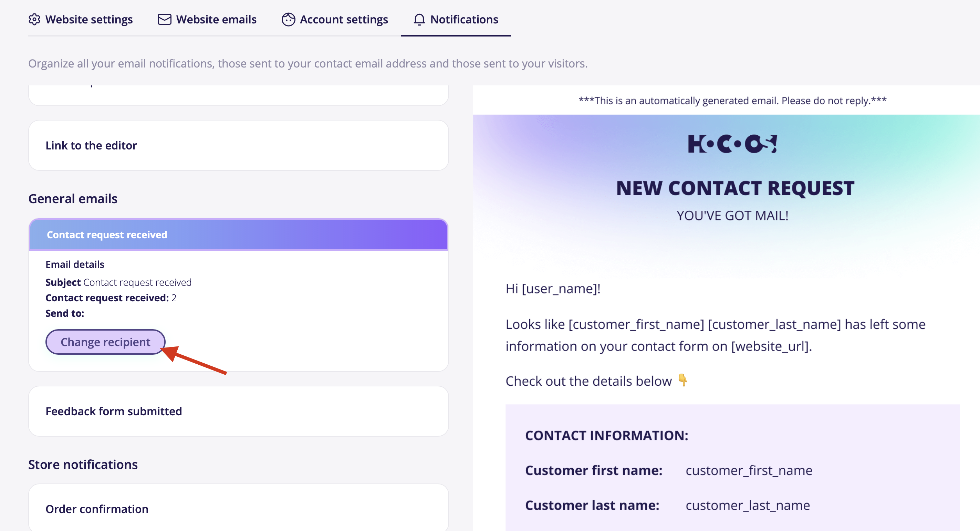Image resolution: width=980 pixels, height=531 pixels.
Task: Click the customer_first_name value text
Action: pyautogui.click(x=749, y=470)
